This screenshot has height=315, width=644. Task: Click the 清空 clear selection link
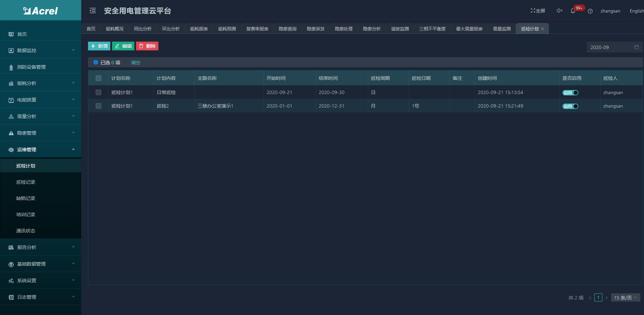tap(135, 63)
